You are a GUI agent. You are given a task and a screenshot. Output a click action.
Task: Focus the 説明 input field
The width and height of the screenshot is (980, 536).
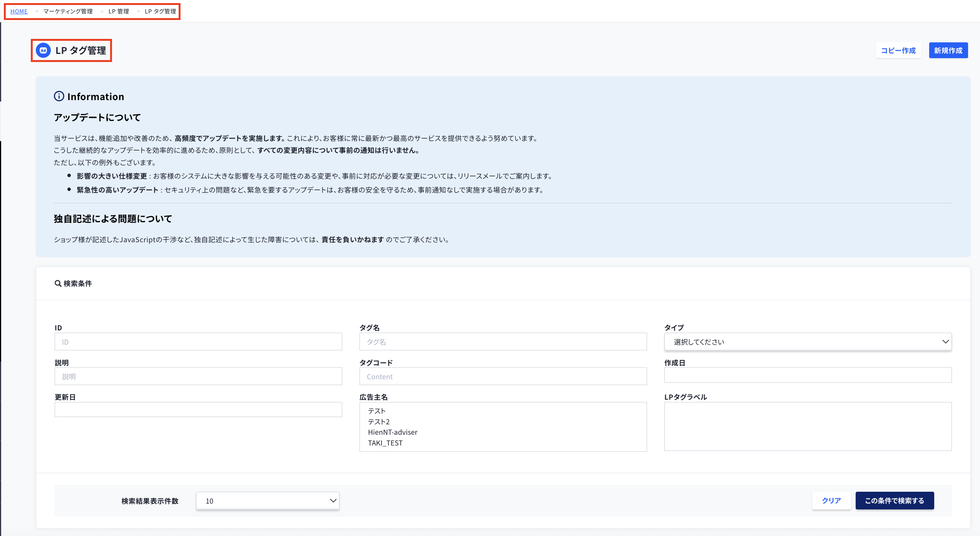pyautogui.click(x=198, y=376)
